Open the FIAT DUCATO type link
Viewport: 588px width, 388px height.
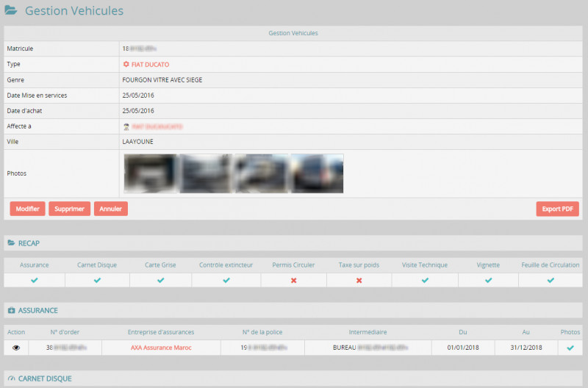click(x=150, y=65)
